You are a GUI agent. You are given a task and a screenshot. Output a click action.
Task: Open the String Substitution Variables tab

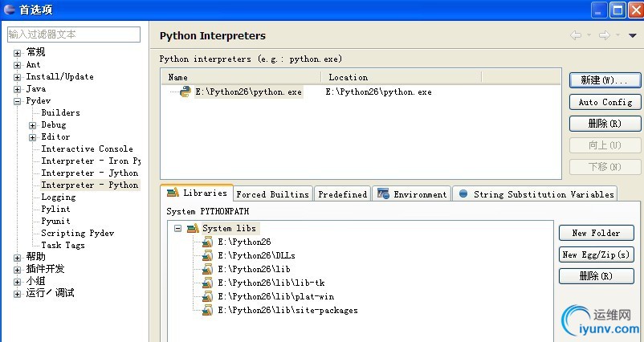tap(535, 194)
